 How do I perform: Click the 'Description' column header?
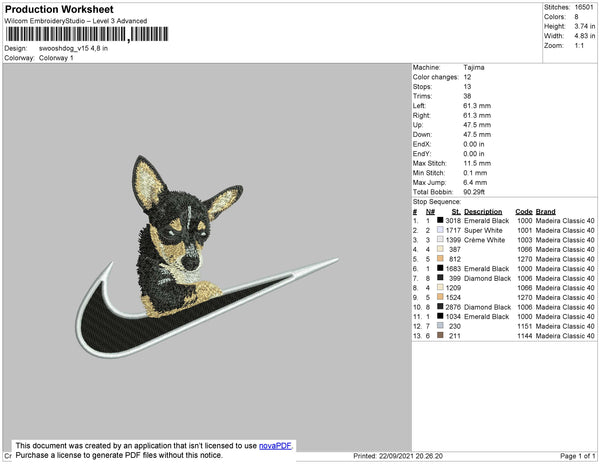[x=483, y=212]
